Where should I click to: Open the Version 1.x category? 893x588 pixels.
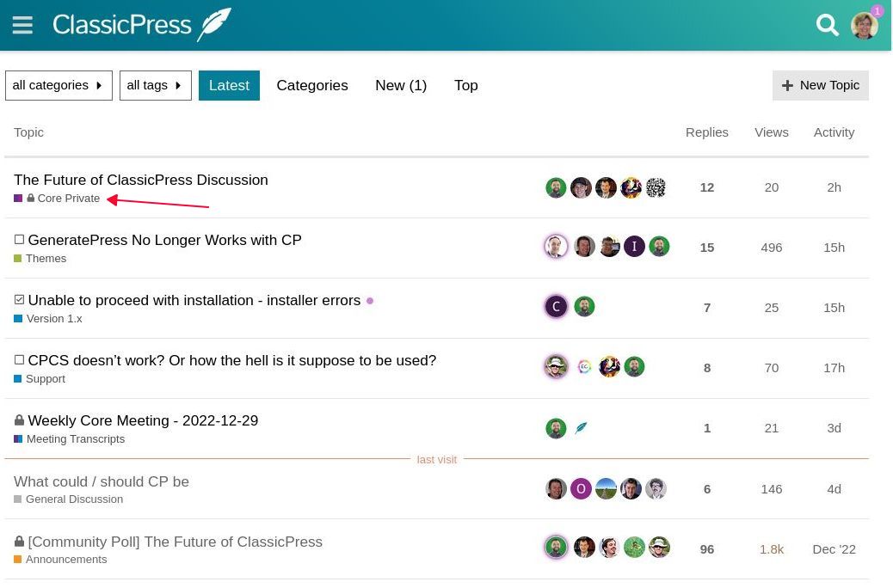coord(54,319)
